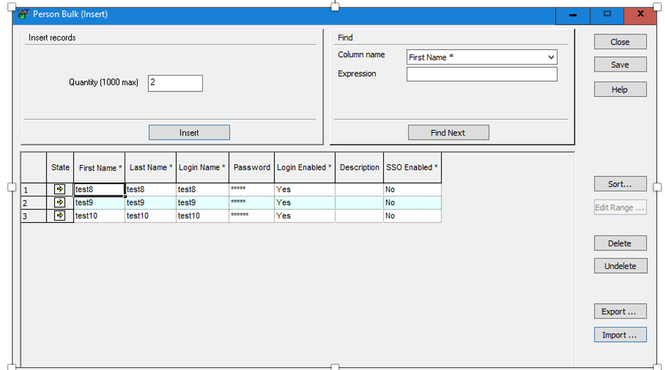Click Login Name cell 'test8'
Screen dimensions: 665x370
click(x=202, y=189)
